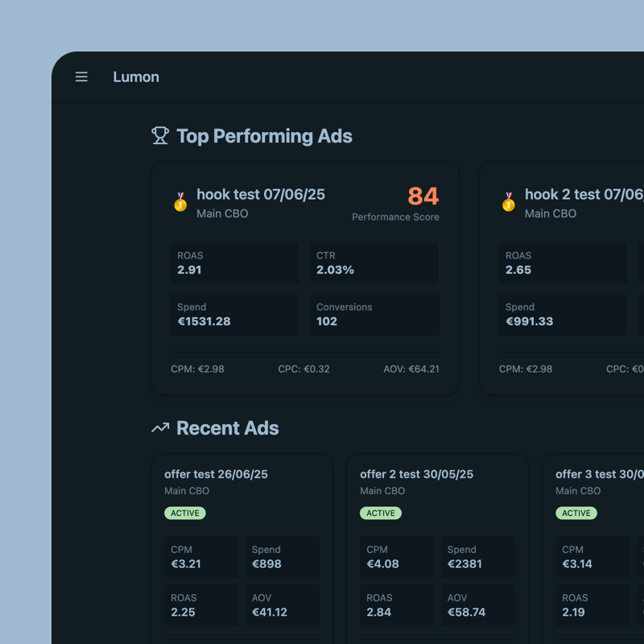
Task: Open the hook test 07/06/25 ad title
Action: point(261,194)
